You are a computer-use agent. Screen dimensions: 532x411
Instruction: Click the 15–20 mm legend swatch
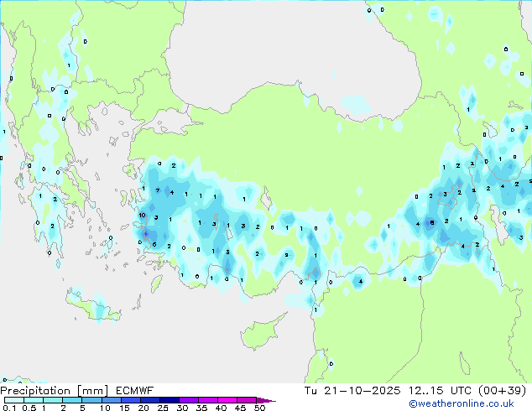pos(131,400)
